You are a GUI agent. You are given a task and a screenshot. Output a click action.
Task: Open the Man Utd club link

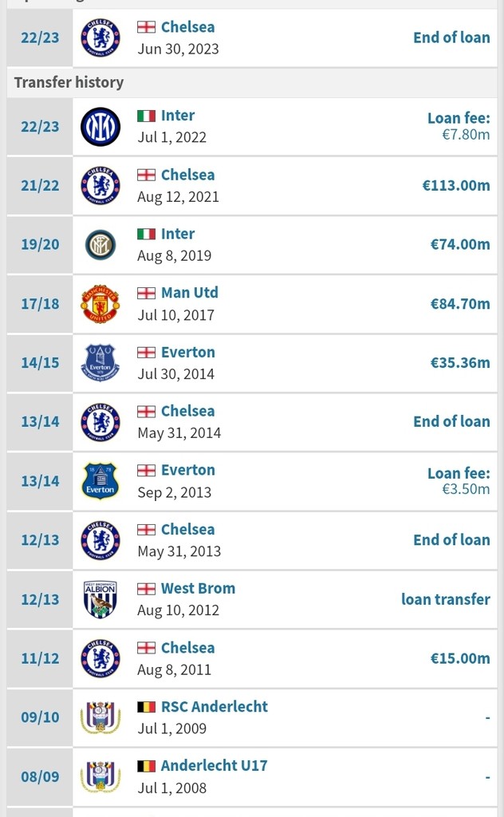pyautogui.click(x=190, y=293)
